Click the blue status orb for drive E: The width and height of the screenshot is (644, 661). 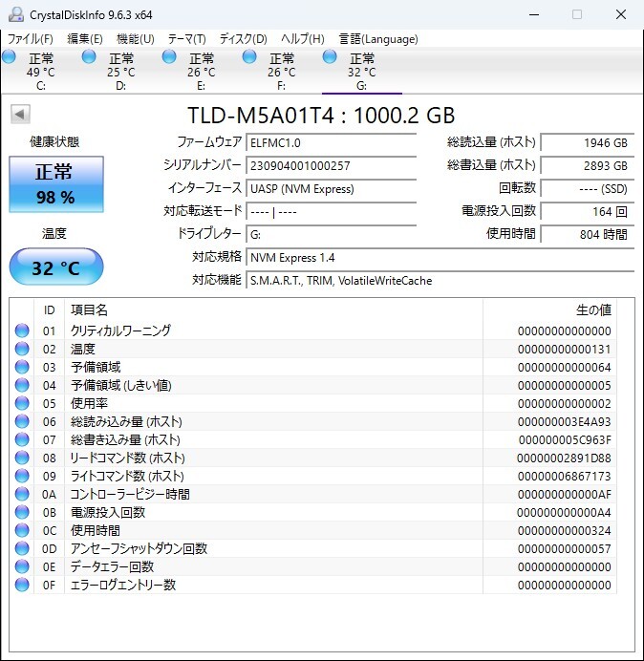169,57
